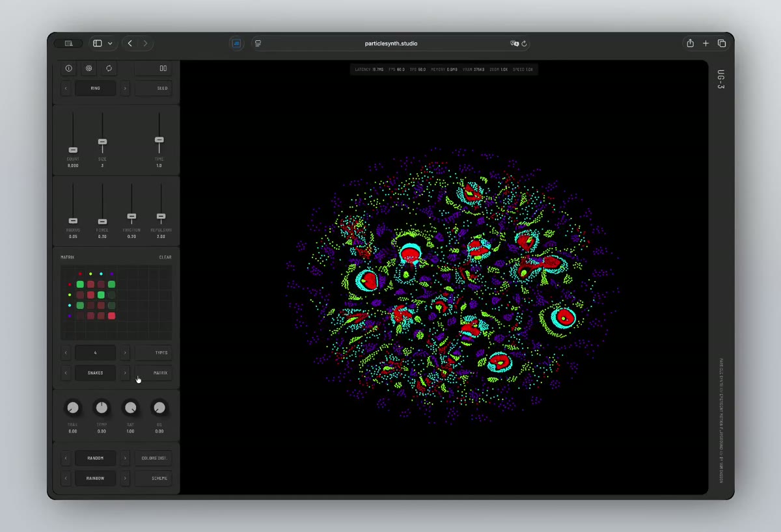This screenshot has height=532, width=781.
Task: Click the translate icon in address bar
Action: pos(515,44)
